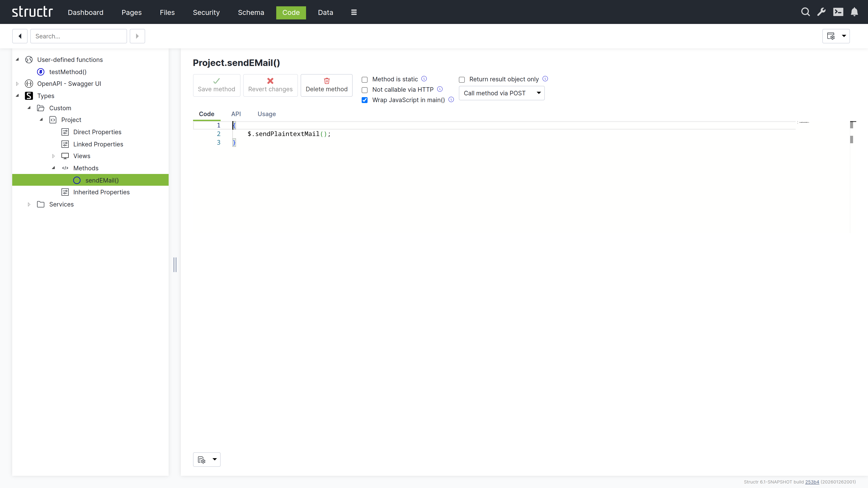Open the admin console terminal icon
Viewport: 868px width, 488px height.
(838, 12)
